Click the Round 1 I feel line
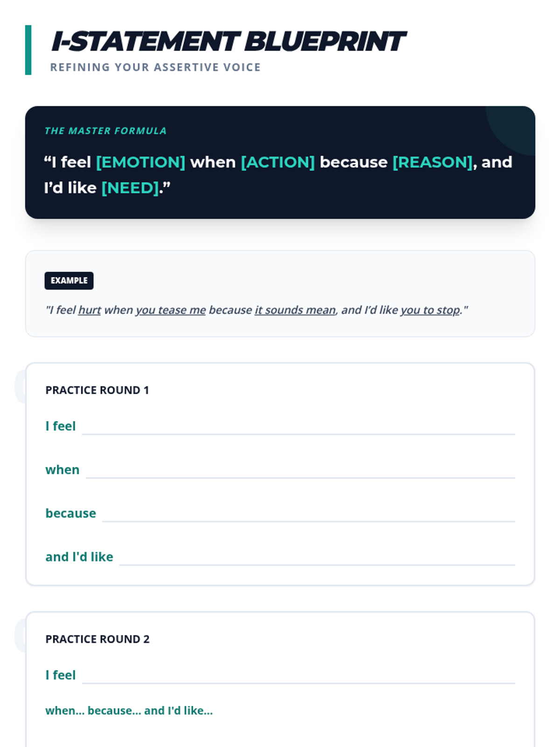Viewport: 560px width, 747px height. click(x=298, y=427)
